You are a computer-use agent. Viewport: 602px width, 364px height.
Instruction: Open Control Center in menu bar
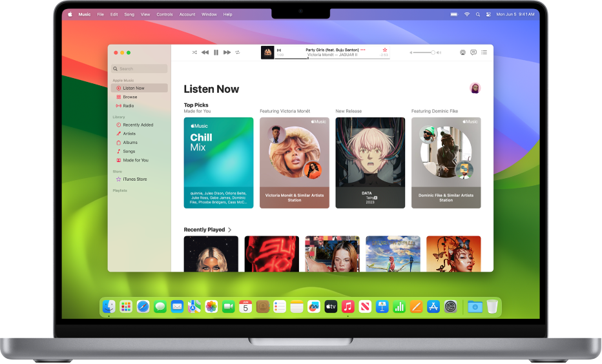click(x=489, y=14)
